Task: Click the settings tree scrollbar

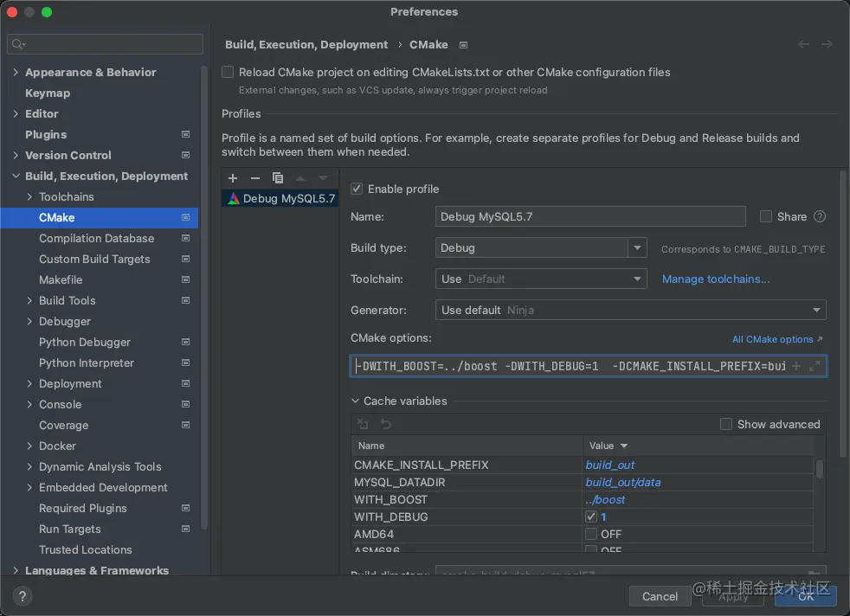Action: coord(203,298)
